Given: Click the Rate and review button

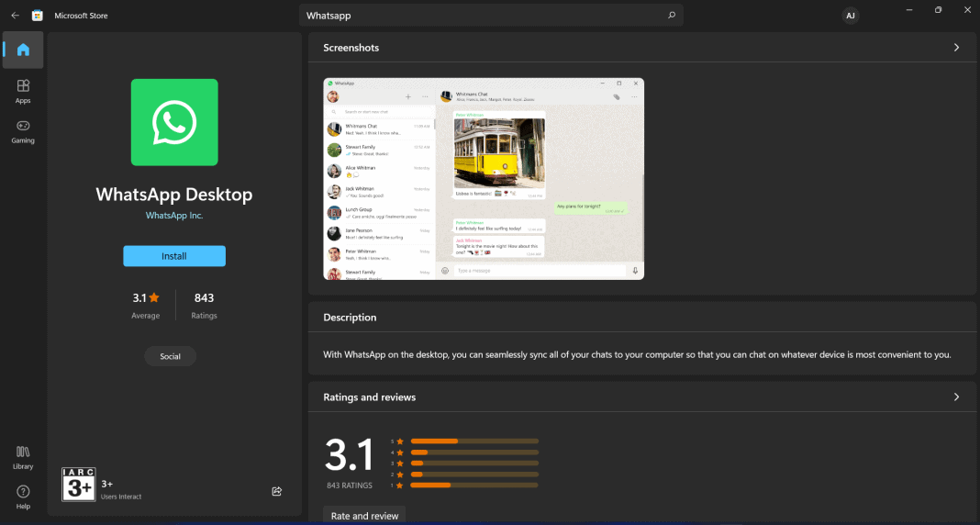Looking at the screenshot, I should 364,515.
